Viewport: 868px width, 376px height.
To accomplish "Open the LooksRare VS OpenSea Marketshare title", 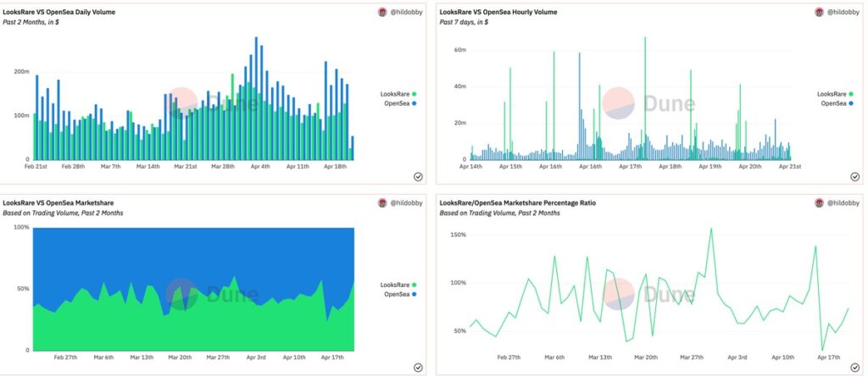I will pos(58,203).
